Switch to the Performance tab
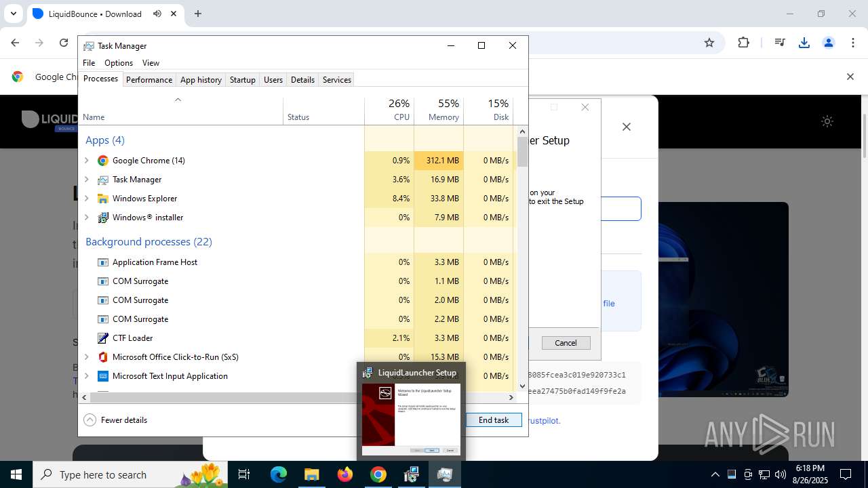This screenshot has width=868, height=488. click(149, 80)
